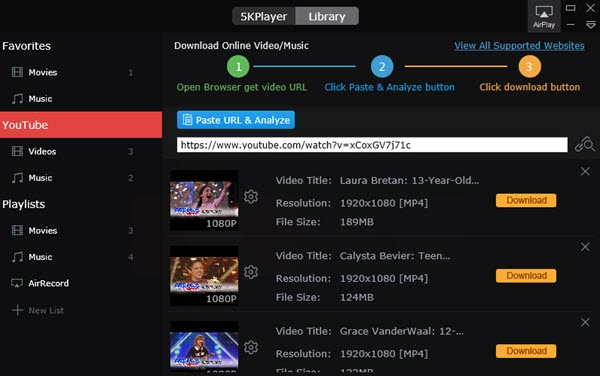Viewport: 600px width, 376px height.
Task: Click 'Click Paste & Analyze button' text
Action: [x=390, y=87]
